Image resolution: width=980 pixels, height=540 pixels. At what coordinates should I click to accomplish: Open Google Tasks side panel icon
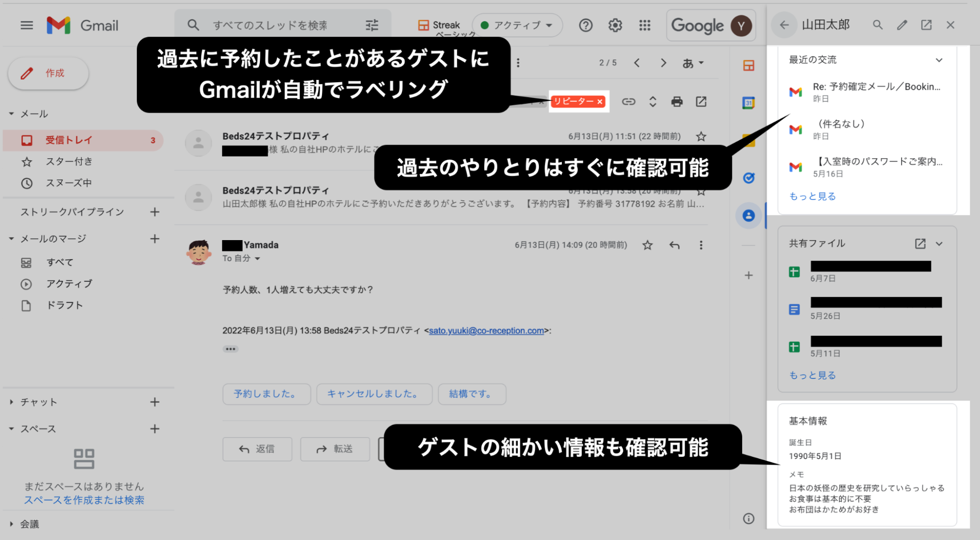[748, 178]
